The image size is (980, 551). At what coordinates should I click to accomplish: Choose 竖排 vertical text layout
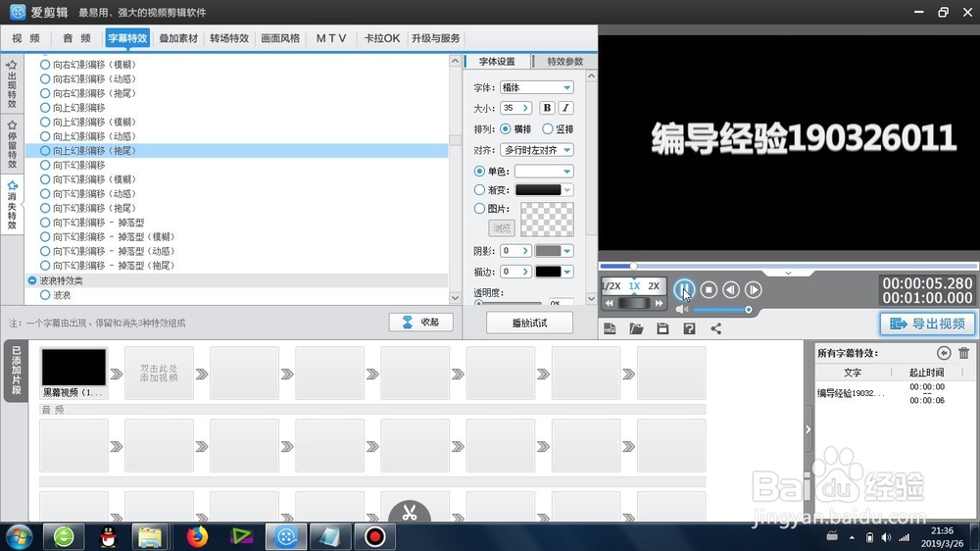[559, 128]
